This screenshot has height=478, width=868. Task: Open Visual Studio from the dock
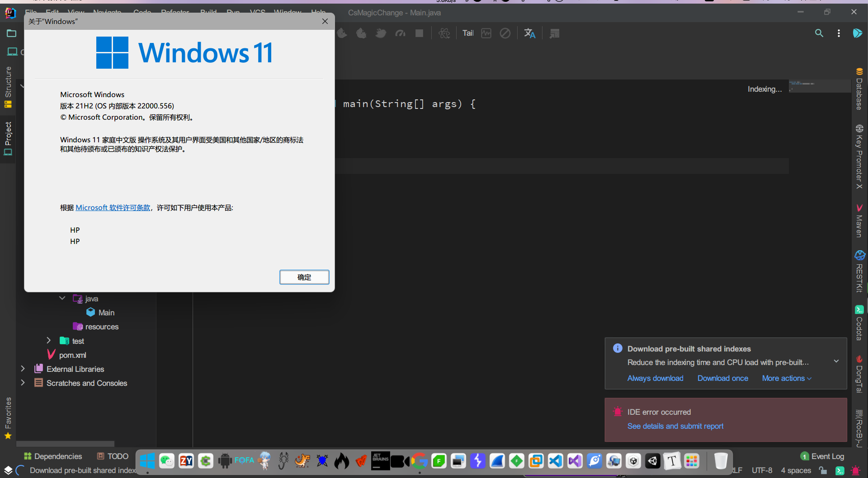(575, 461)
